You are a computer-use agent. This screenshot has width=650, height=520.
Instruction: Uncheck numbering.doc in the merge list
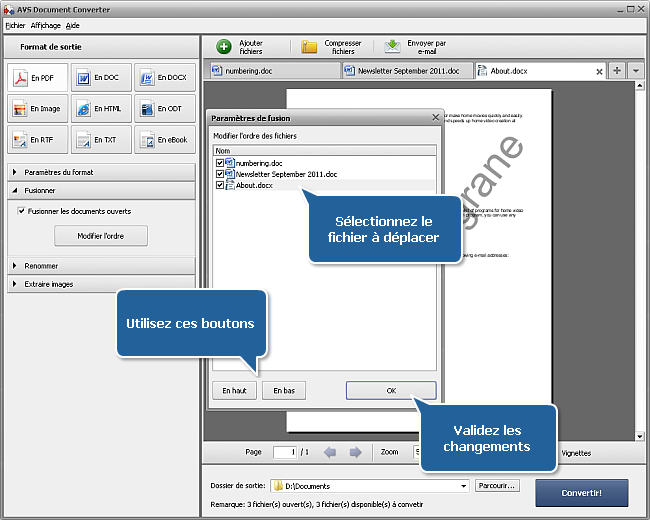click(220, 162)
